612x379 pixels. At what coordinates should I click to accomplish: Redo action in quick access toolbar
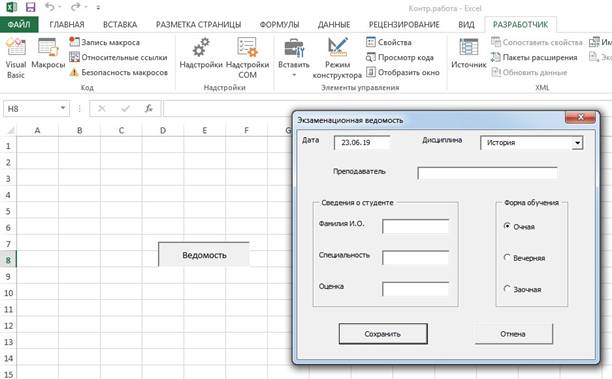76,7
